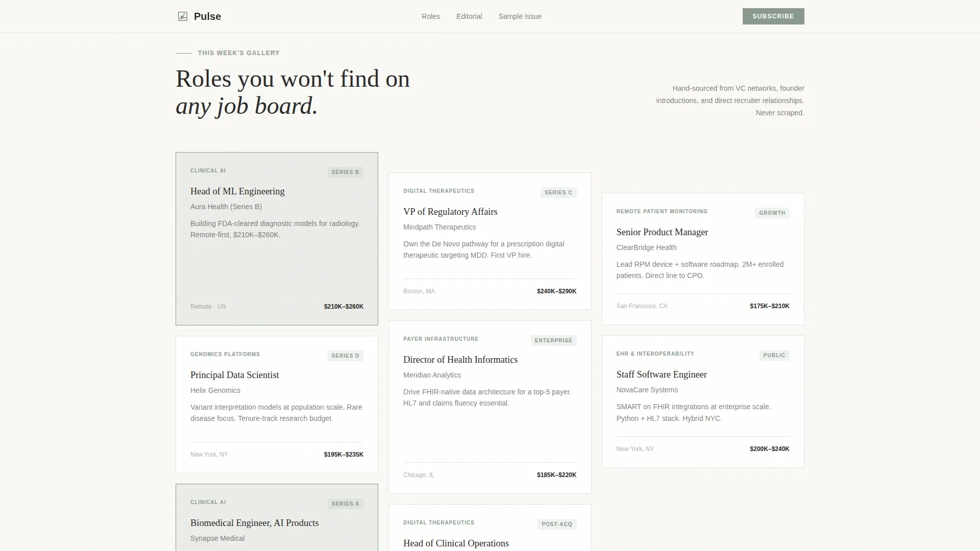This screenshot has height=551, width=980.
Task: Click the $240K–$290K salary text
Action: tap(556, 291)
